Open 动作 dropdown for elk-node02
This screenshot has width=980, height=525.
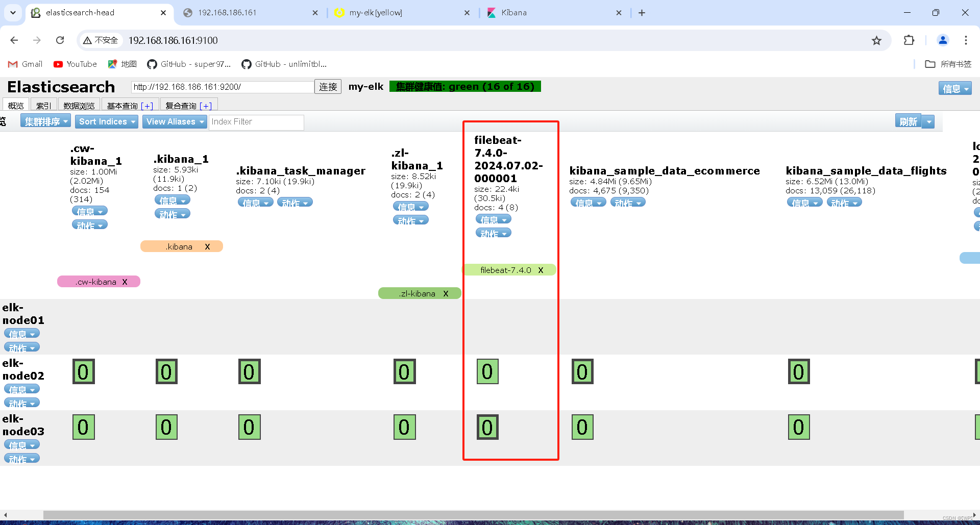[x=21, y=403]
